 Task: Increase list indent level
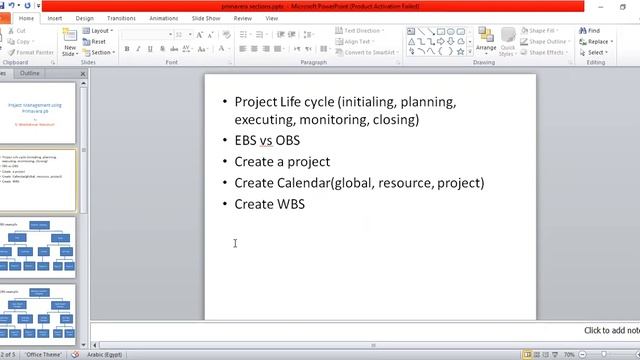pyautogui.click(x=292, y=35)
